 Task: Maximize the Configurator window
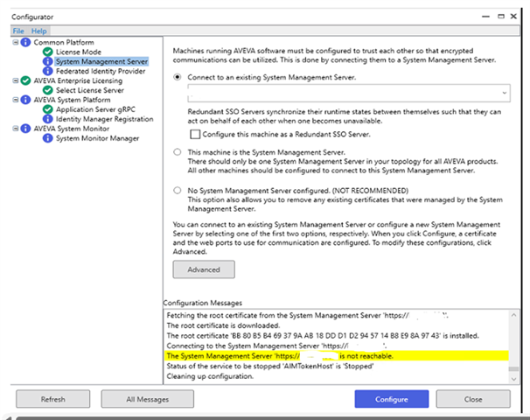(x=501, y=17)
